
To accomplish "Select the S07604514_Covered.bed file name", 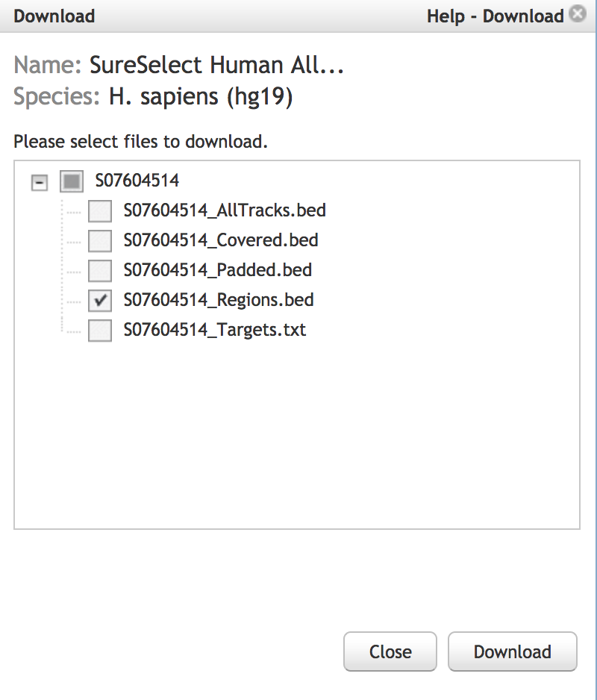I will [x=221, y=240].
